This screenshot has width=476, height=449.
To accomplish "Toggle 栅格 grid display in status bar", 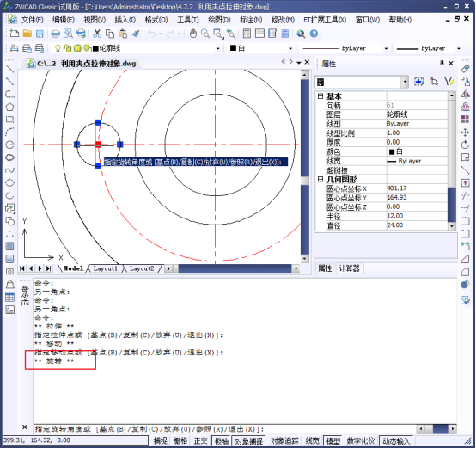I will click(180, 440).
